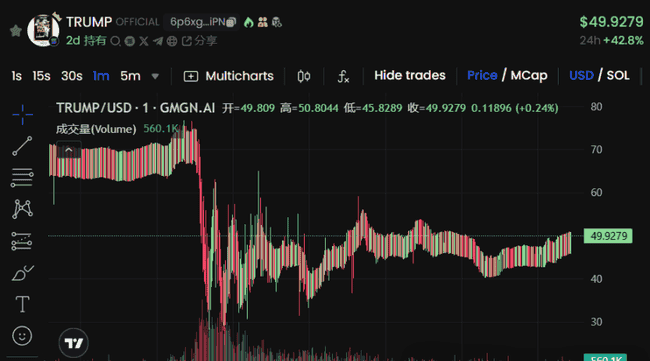The width and height of the screenshot is (650, 361).
Task: Add TRUMP to favorites with star icon
Action: tap(16, 31)
